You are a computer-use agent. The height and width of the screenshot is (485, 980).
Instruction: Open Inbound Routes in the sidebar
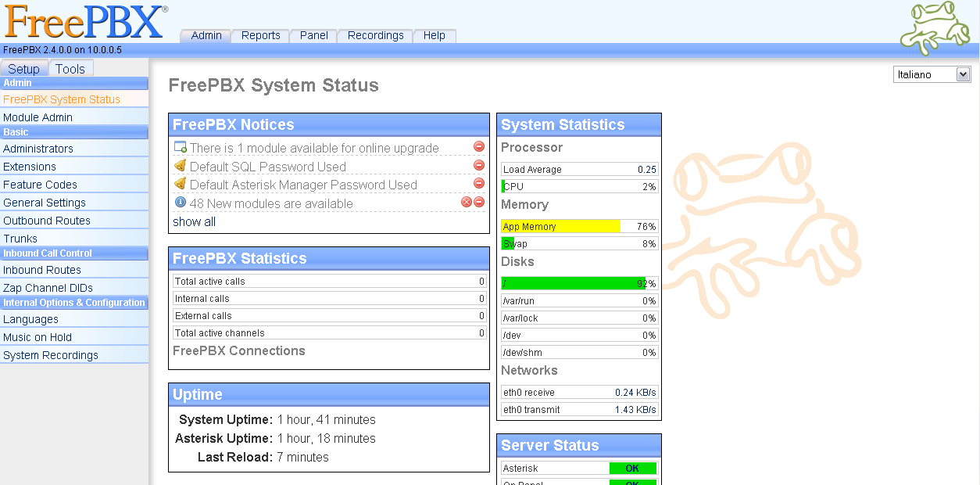74,270
